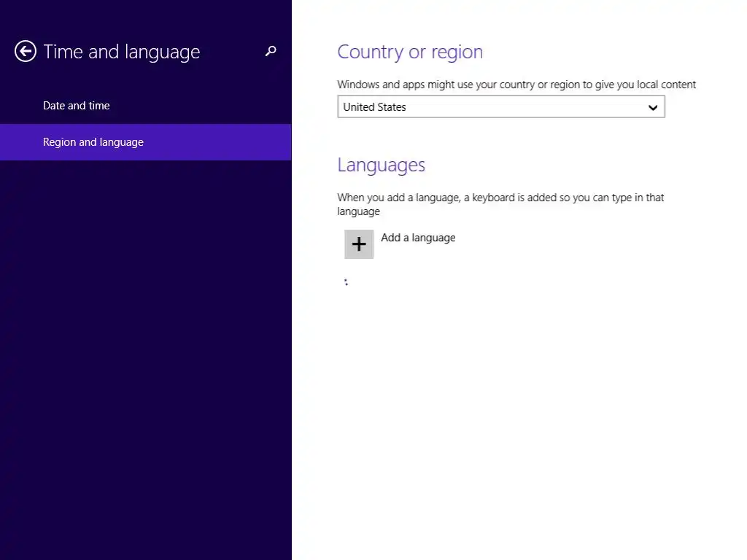Click the plus icon to add language

point(359,244)
